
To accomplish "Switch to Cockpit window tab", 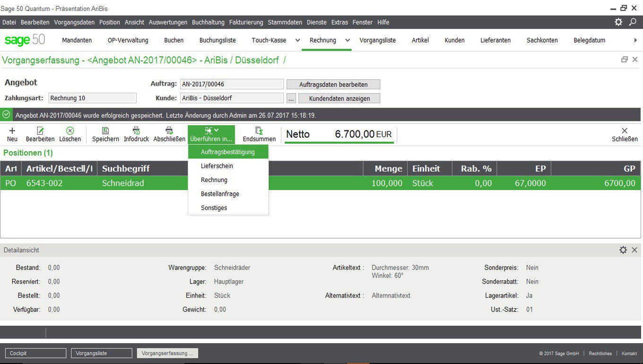I will 35,353.
